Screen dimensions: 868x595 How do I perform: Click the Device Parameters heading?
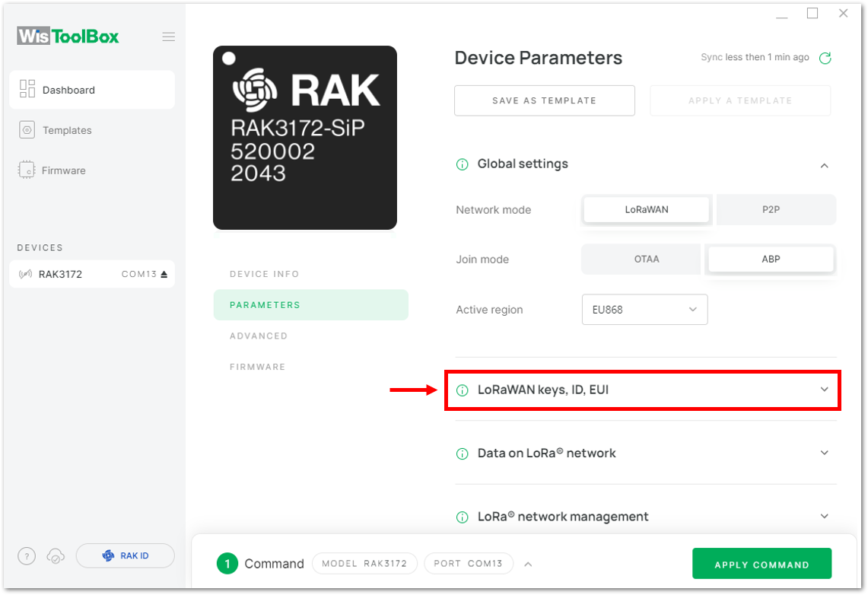[x=538, y=58]
